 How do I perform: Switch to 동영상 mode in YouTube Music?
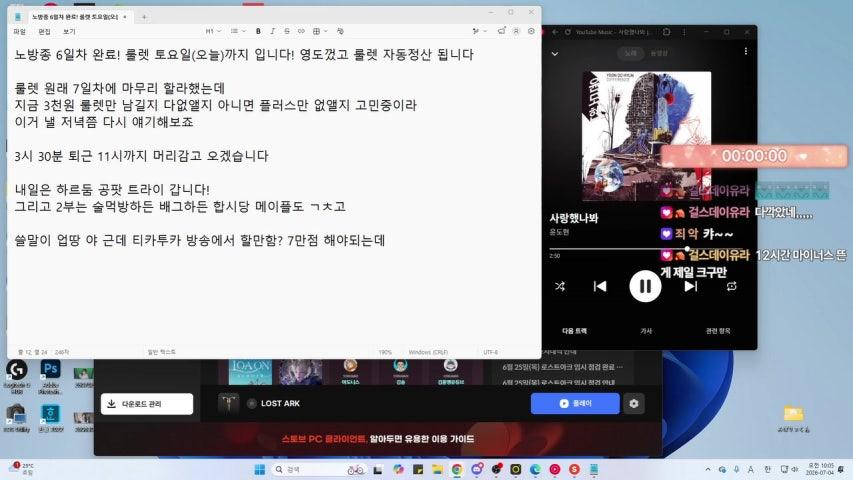pyautogui.click(x=658, y=53)
